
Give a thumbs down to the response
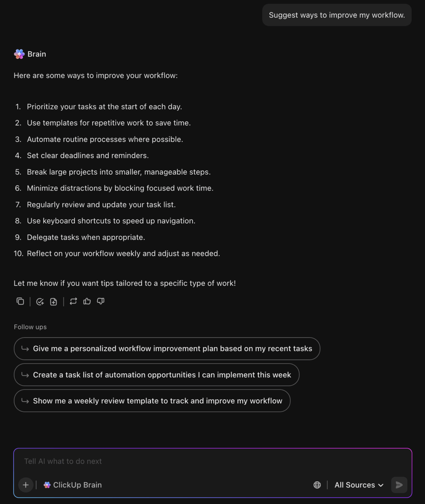point(100,301)
